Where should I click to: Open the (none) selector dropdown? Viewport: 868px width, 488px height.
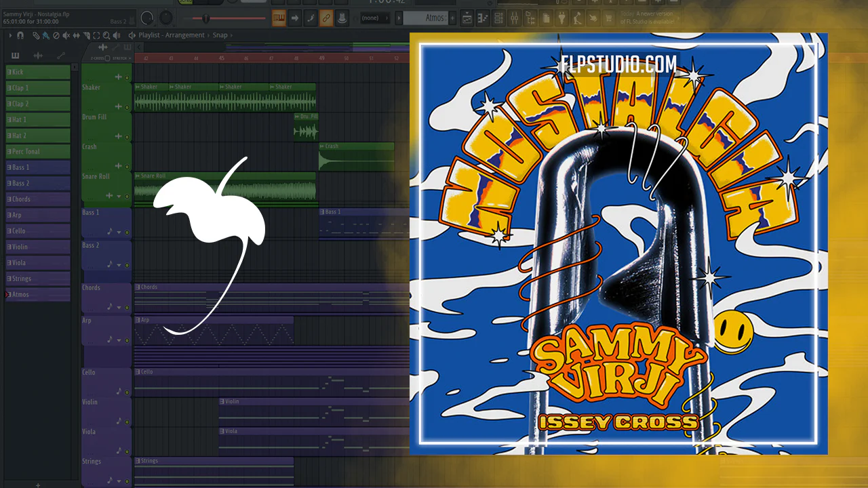375,18
